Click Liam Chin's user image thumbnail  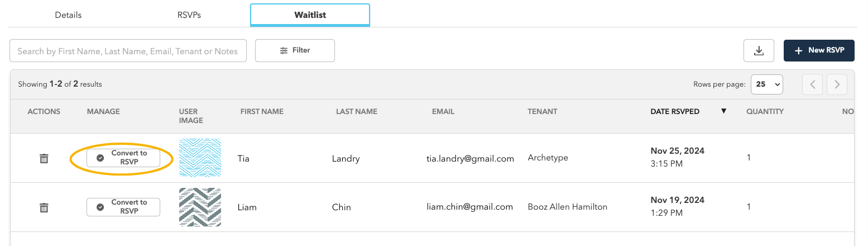coord(200,207)
